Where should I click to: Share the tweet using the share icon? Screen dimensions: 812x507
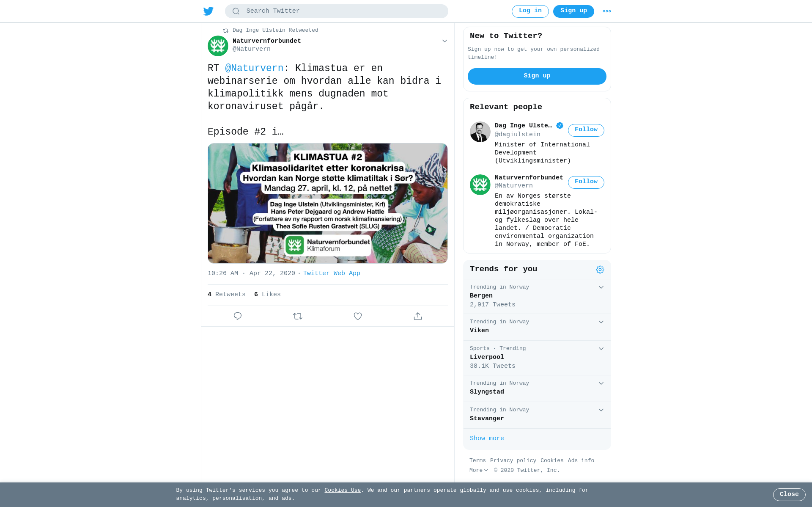point(418,316)
